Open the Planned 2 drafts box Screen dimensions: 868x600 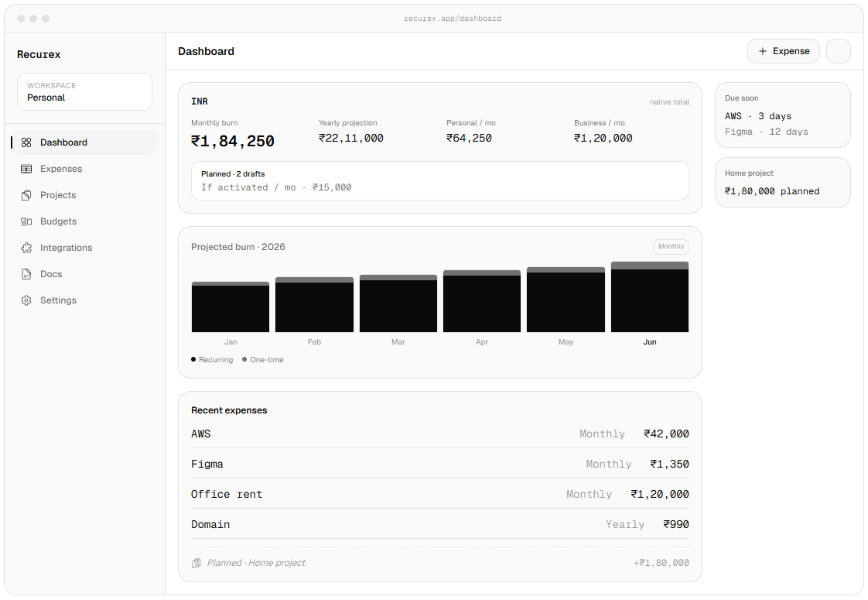[x=440, y=180]
